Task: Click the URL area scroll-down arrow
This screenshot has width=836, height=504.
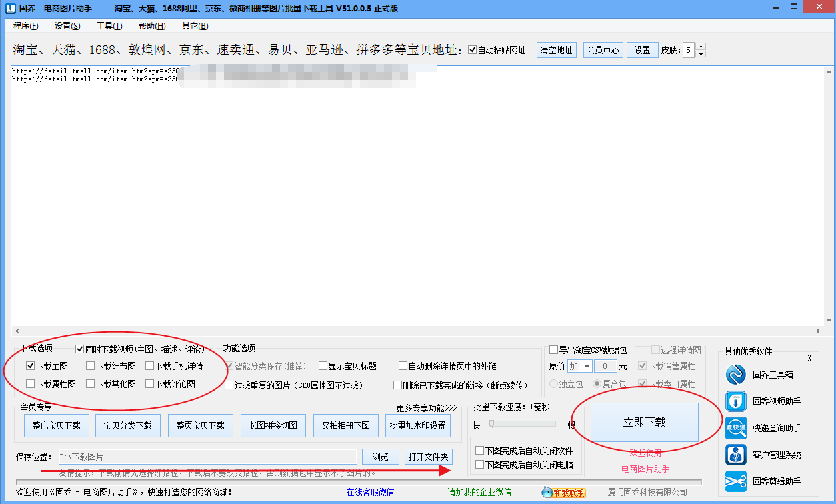Action: tap(829, 320)
